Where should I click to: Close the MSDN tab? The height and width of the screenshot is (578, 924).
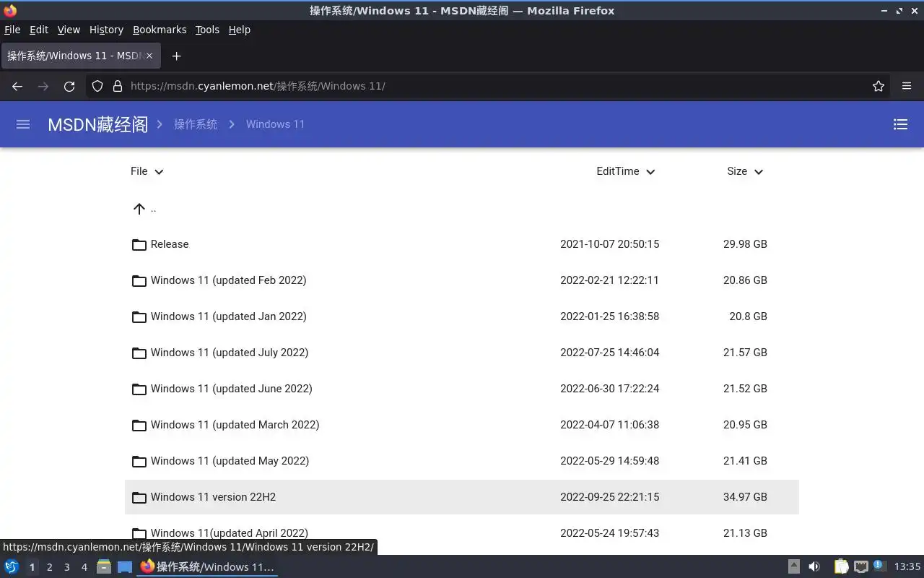149,56
